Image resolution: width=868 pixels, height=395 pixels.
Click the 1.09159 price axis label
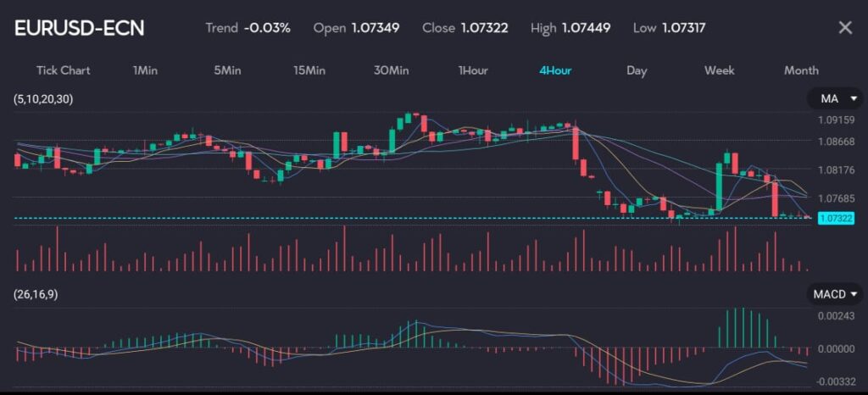point(835,120)
